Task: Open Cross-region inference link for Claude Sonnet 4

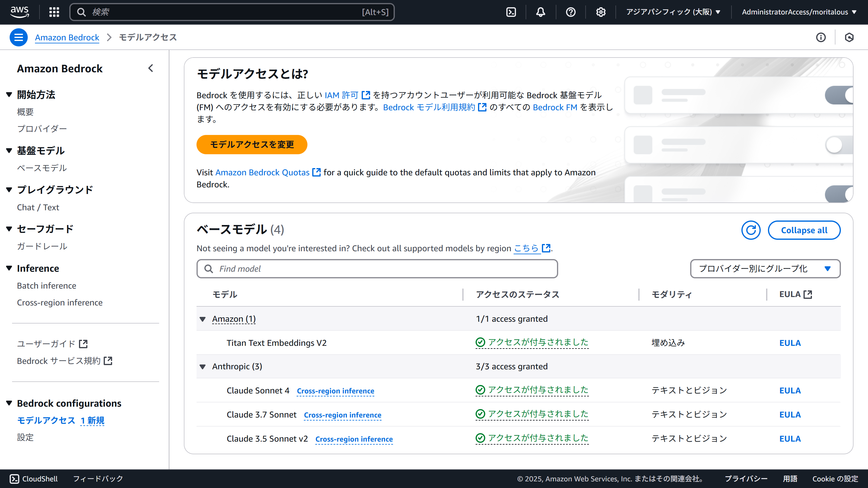Action: 335,391
